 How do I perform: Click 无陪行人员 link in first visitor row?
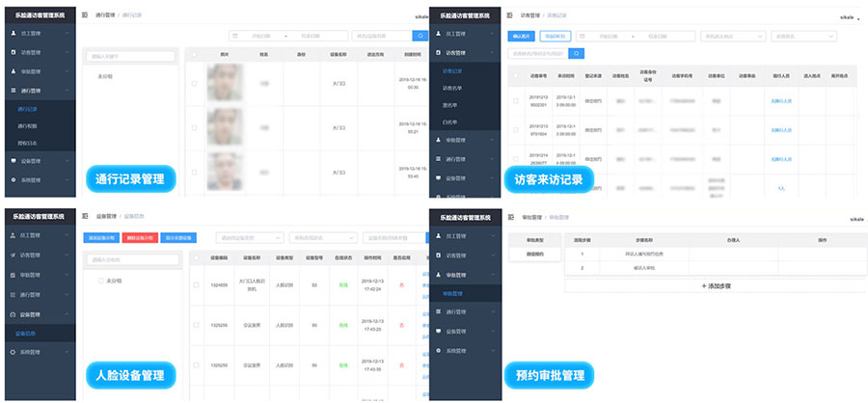(780, 101)
